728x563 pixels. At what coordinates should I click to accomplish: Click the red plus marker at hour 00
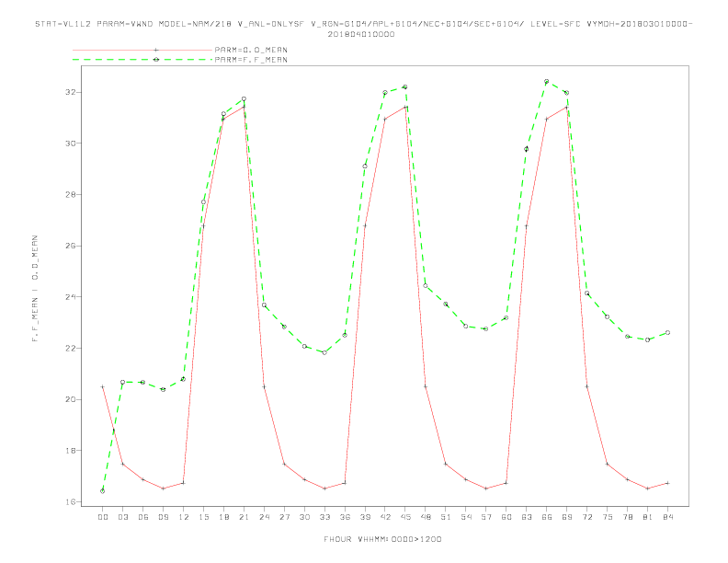(103, 386)
